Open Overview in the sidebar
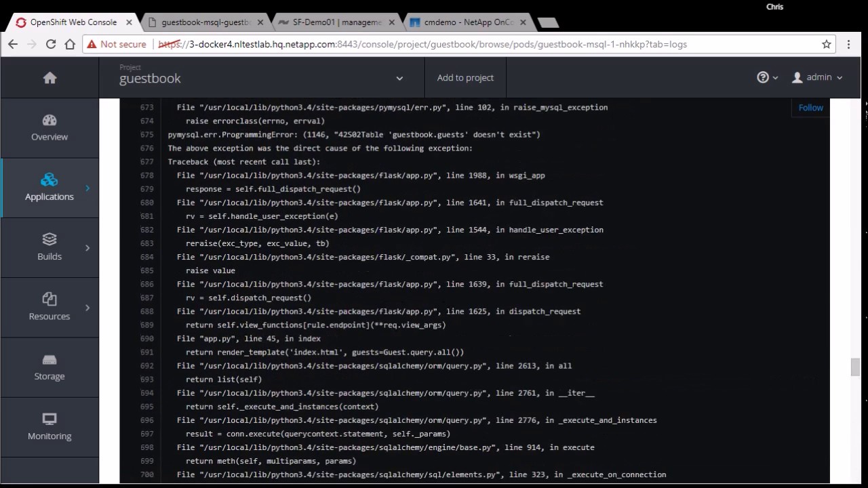868x488 pixels. coord(50,128)
